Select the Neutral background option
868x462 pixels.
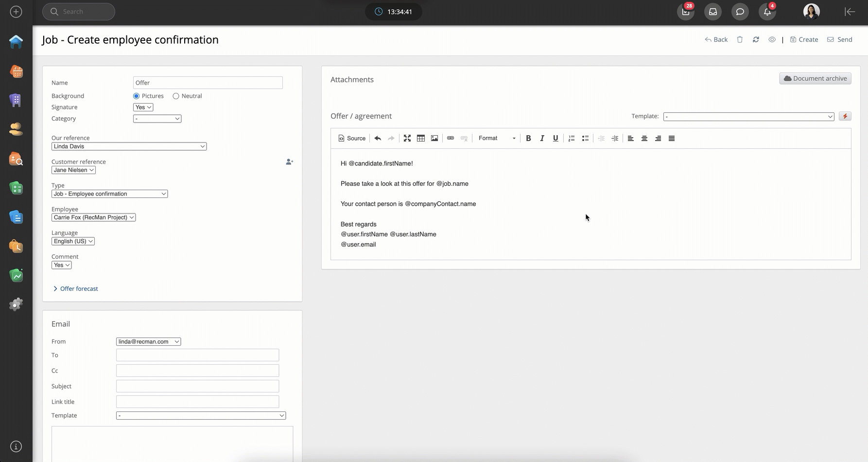point(176,96)
